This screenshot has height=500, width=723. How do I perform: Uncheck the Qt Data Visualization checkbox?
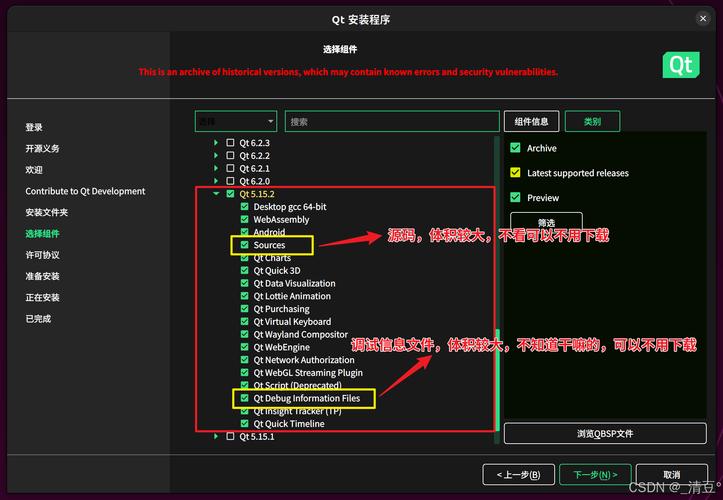pos(244,283)
